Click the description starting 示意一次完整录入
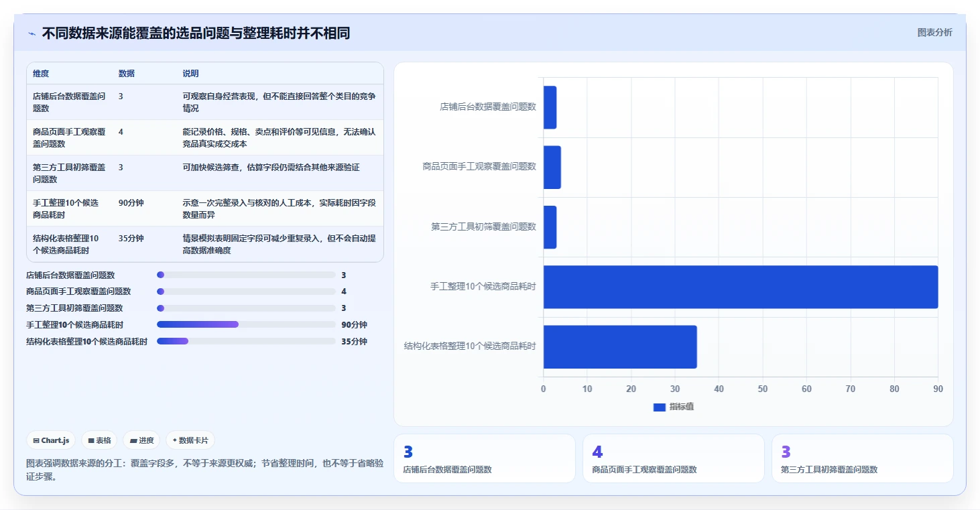 pyautogui.click(x=279, y=208)
